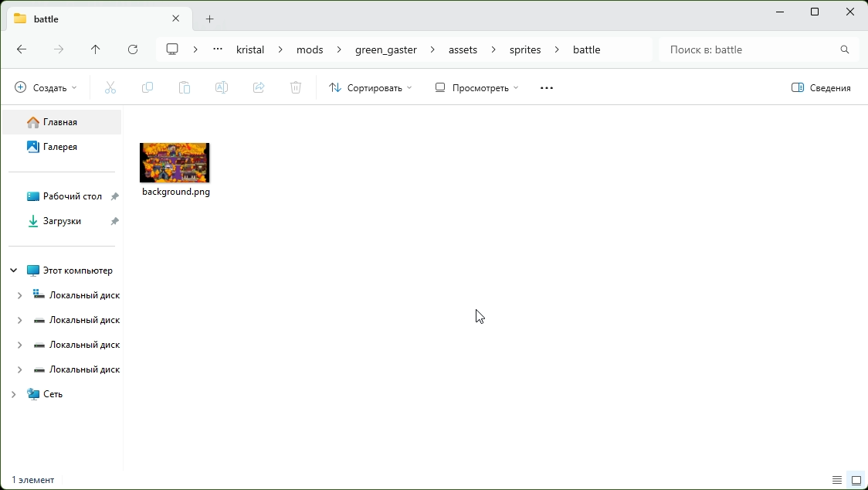Go back to the previous folder

22,49
